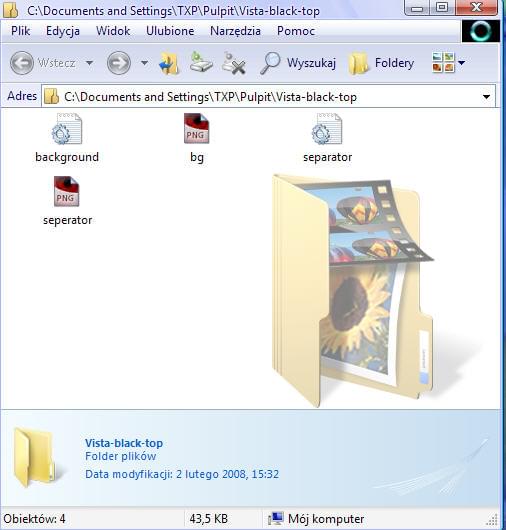Click the Wstecz back arrow button
Viewport: 506px width, 530px height.
point(22,63)
